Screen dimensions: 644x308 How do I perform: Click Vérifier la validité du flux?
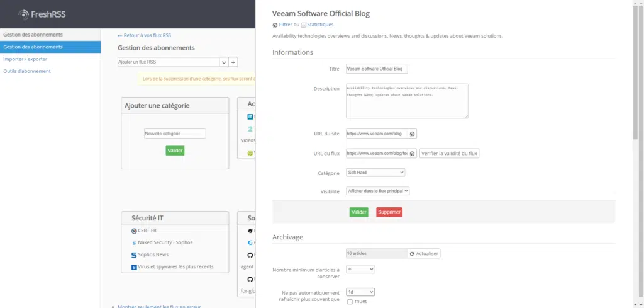(x=449, y=154)
